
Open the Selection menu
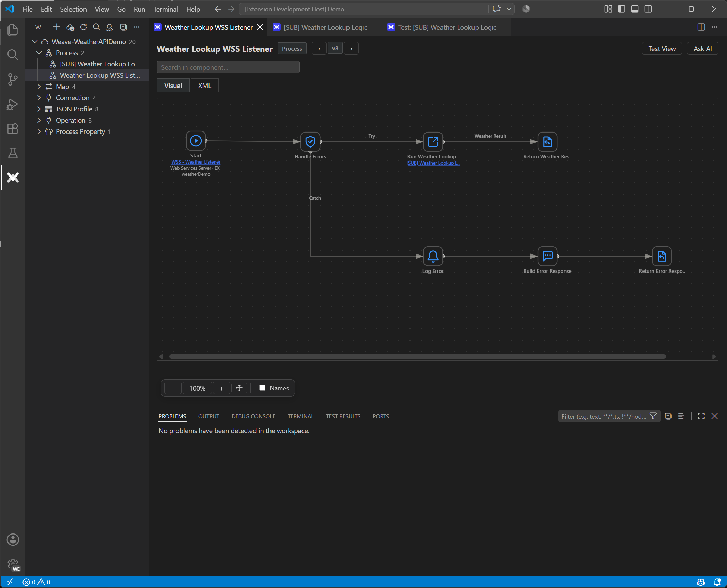click(73, 9)
